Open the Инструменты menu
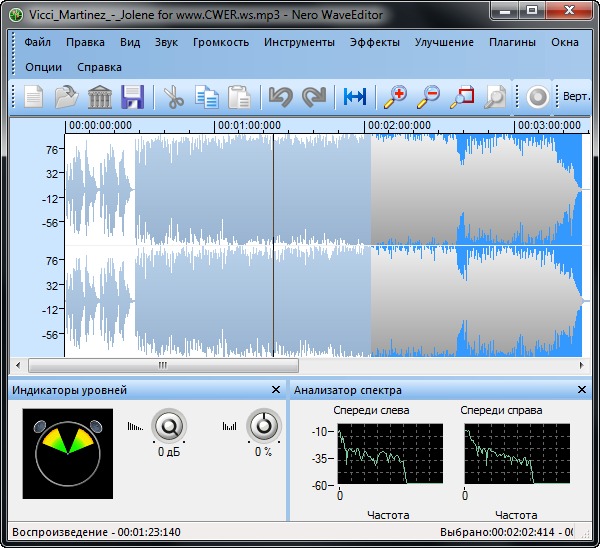This screenshot has height=548, width=600. (x=299, y=43)
